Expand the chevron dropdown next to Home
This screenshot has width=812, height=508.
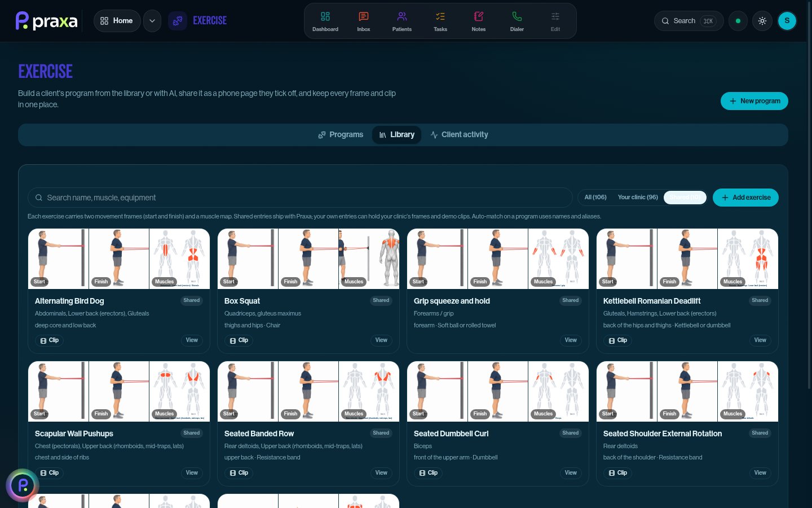152,21
